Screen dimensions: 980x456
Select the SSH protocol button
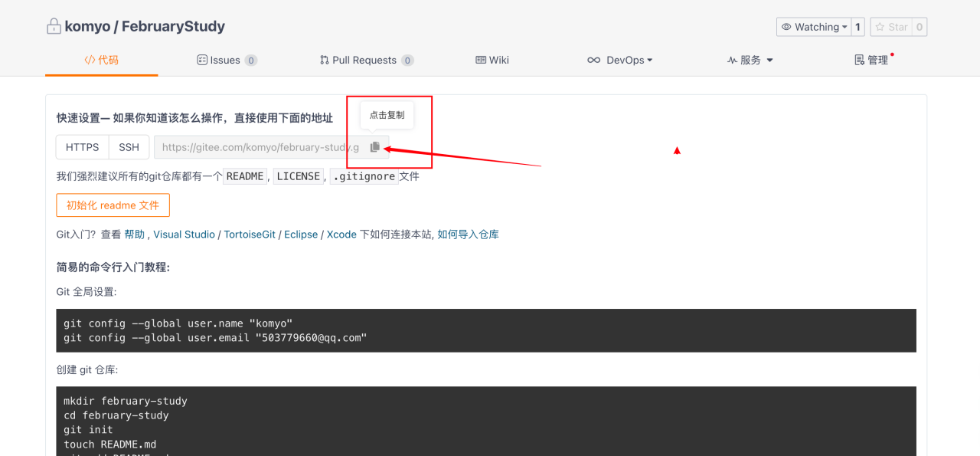129,147
